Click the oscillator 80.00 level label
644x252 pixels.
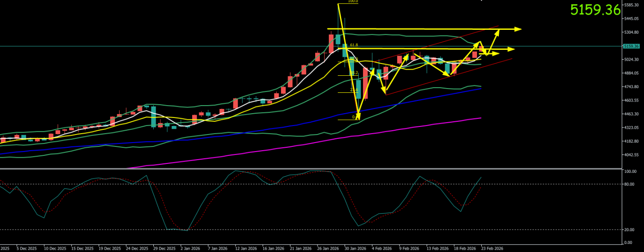coord(629,184)
